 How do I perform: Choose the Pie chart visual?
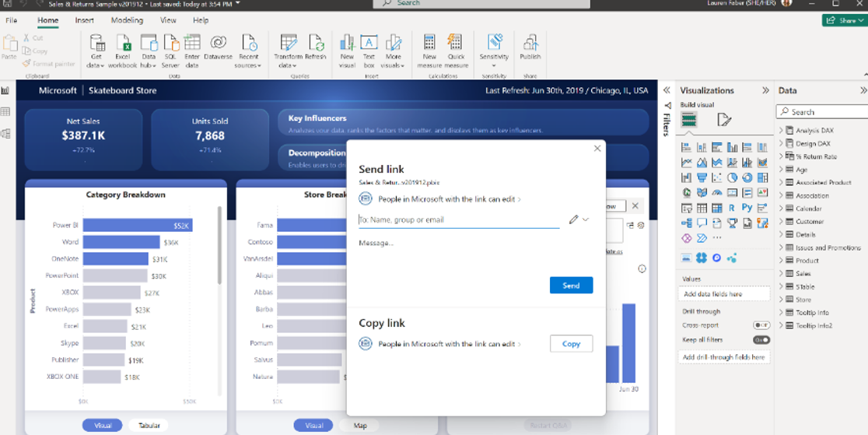(732, 178)
